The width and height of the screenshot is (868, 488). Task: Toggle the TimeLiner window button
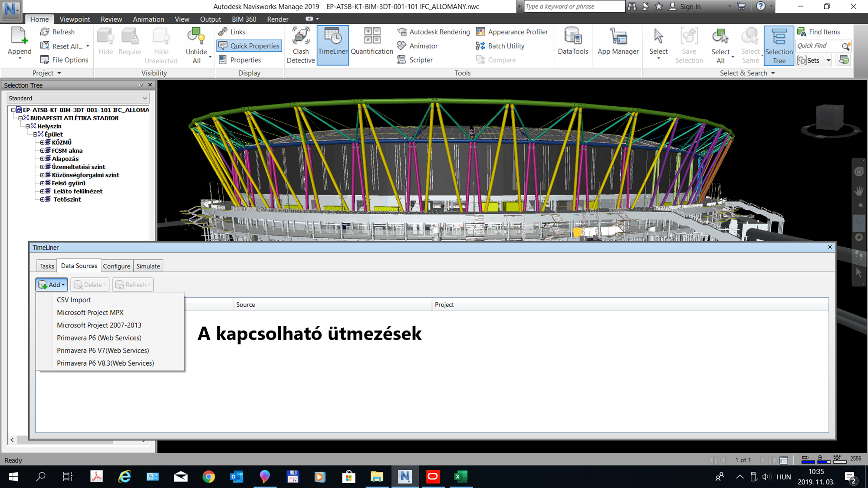(333, 45)
